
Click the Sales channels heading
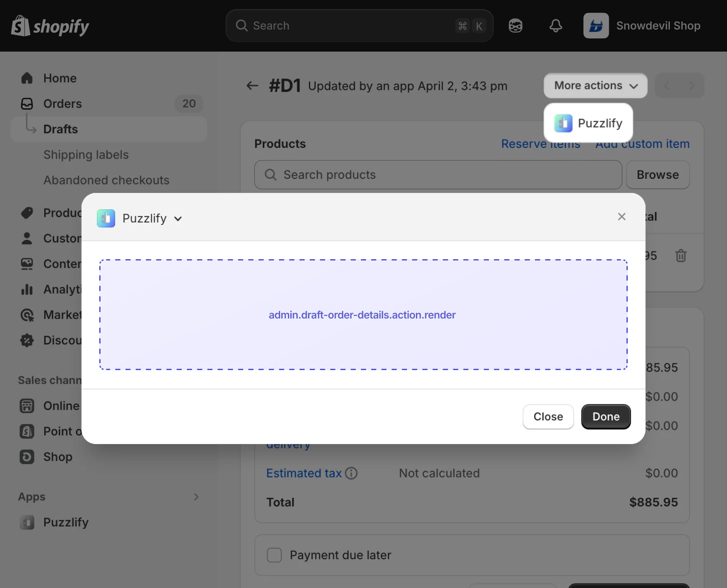pos(50,380)
